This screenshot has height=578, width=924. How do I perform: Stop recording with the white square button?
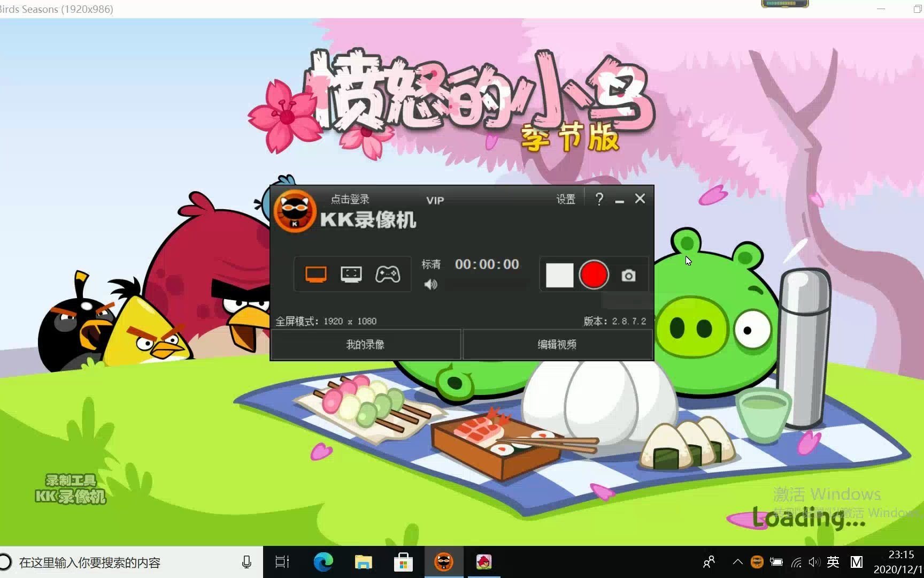click(559, 275)
